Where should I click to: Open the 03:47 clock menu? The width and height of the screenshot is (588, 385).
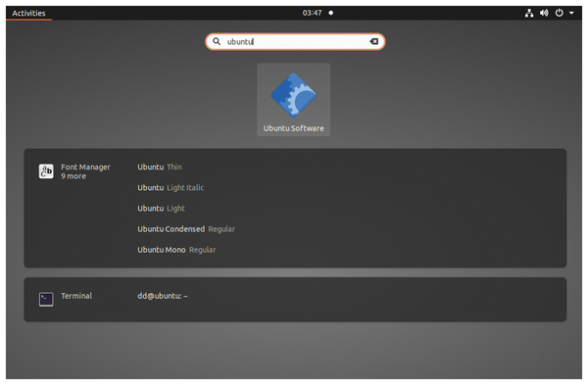(312, 13)
